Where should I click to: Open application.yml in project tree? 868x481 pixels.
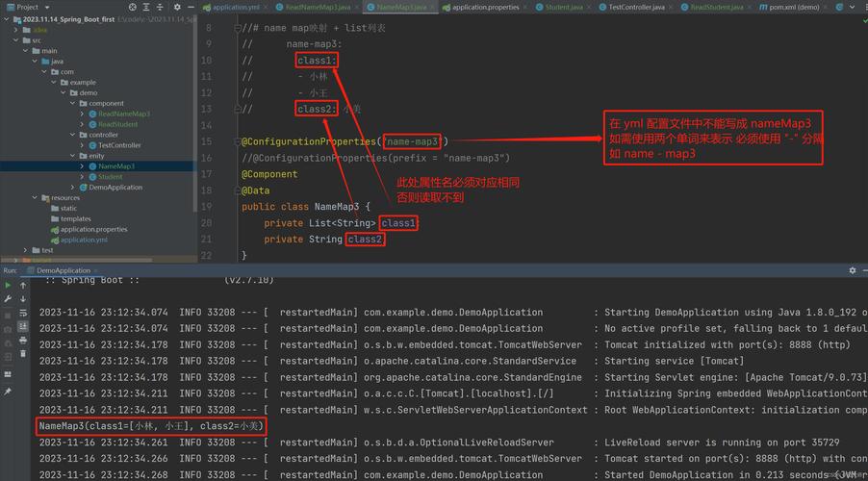click(x=84, y=240)
